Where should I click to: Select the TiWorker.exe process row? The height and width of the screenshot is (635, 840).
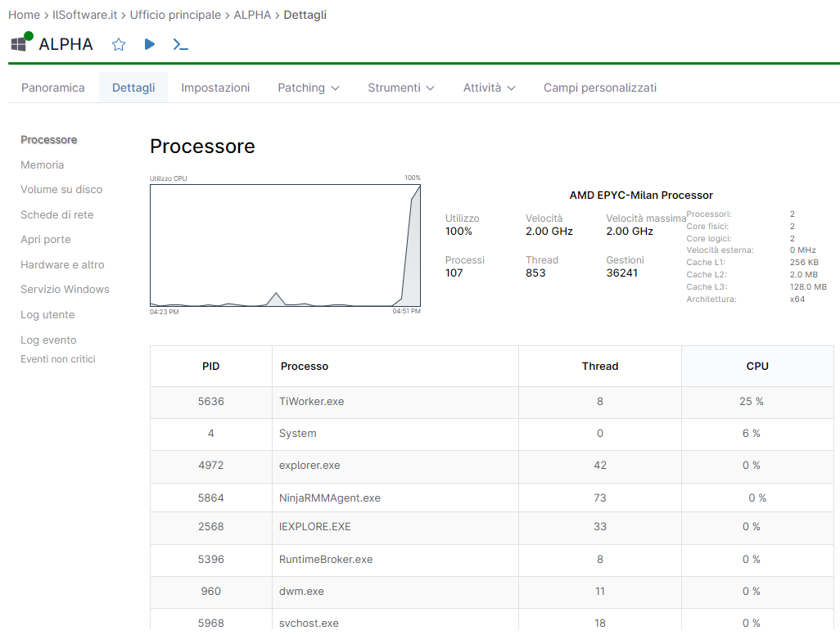492,402
